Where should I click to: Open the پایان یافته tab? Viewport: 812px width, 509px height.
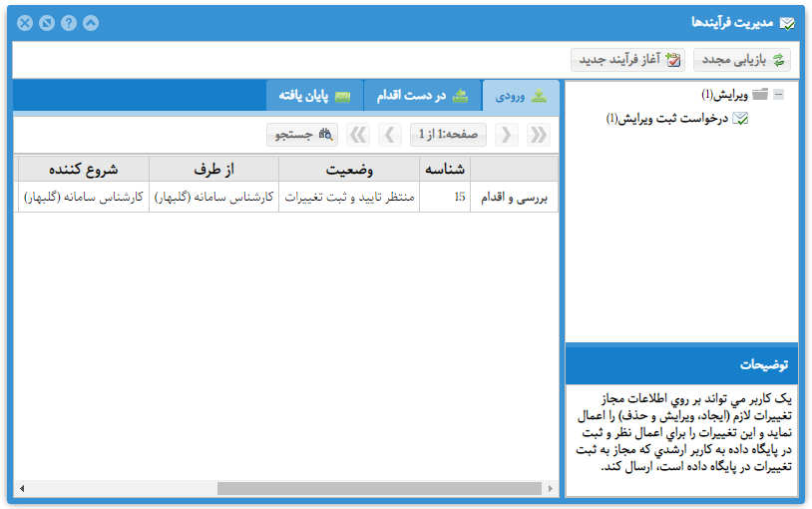click(315, 96)
